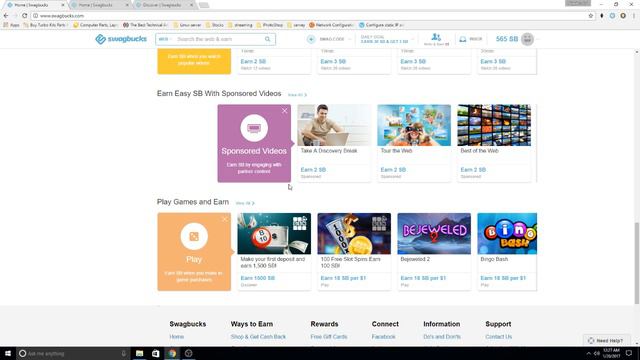Viewport: 640px width, 360px height.
Task: Click the search magnifier icon
Action: (267, 39)
